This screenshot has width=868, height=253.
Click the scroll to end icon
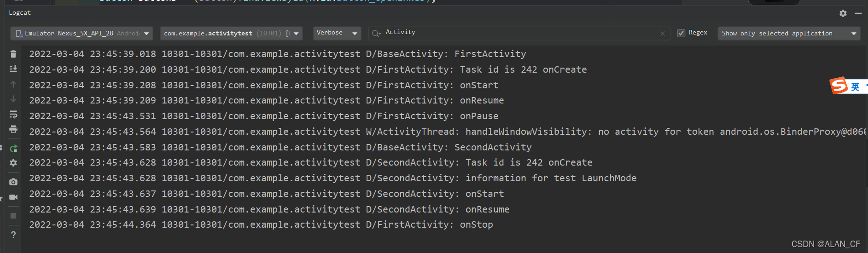click(13, 69)
